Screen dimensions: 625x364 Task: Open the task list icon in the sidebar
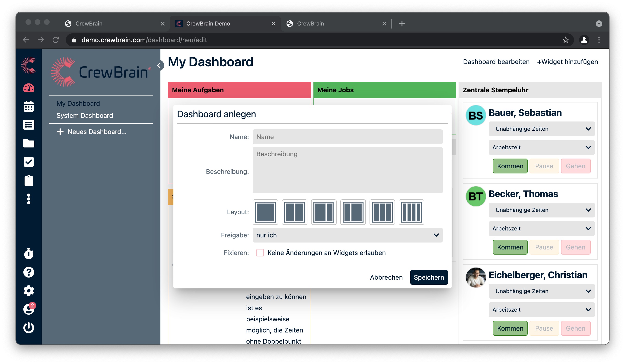click(x=29, y=125)
